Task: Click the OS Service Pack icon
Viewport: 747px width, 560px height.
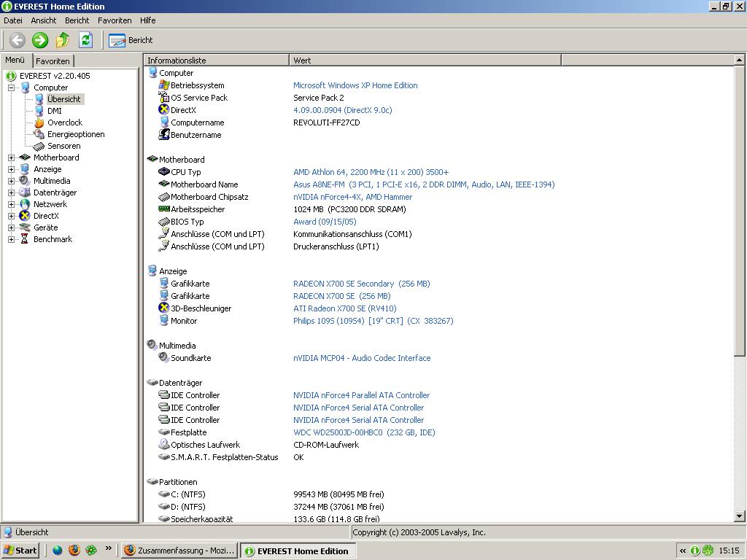Action: tap(164, 97)
